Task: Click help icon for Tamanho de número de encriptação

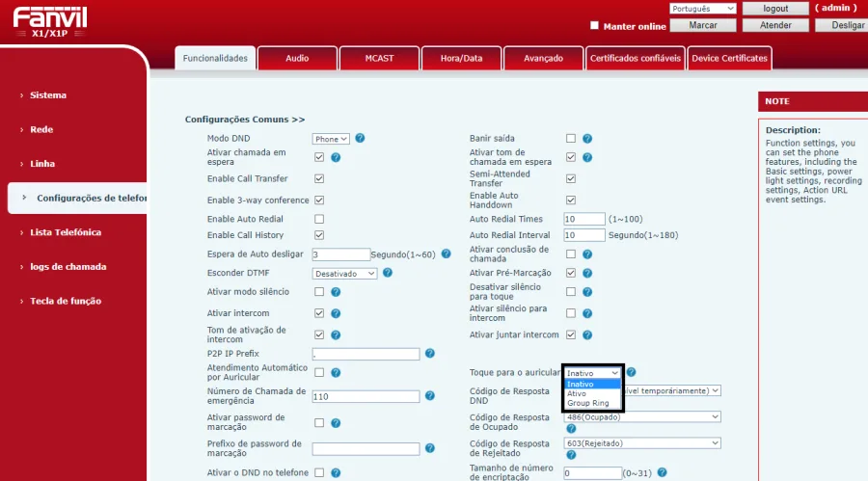Action: pos(662,472)
